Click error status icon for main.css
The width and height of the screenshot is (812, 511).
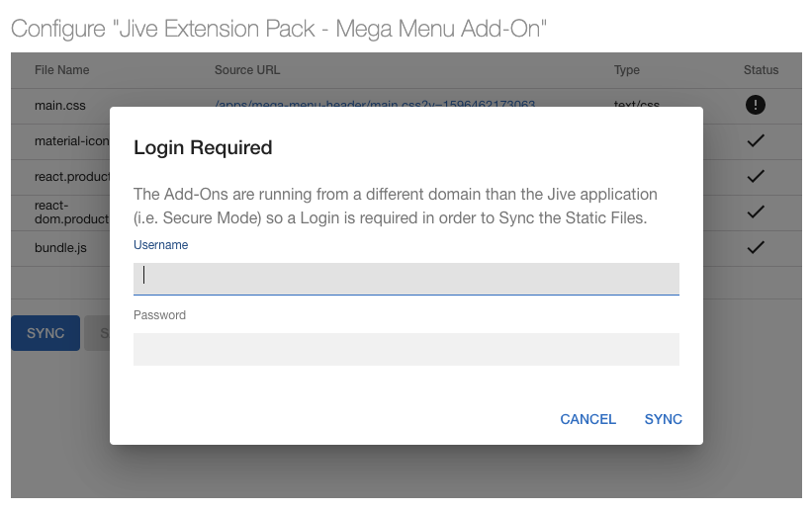pos(755,105)
